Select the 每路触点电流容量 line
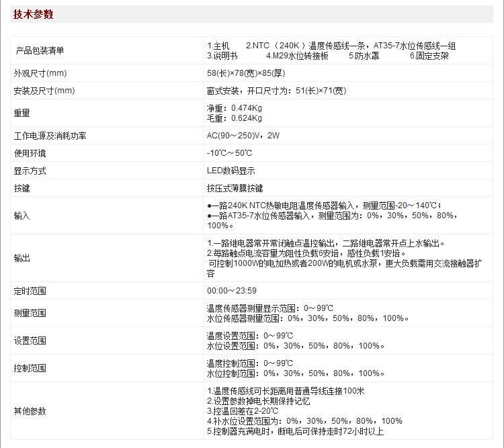The width and height of the screenshot is (504, 448). [306, 254]
